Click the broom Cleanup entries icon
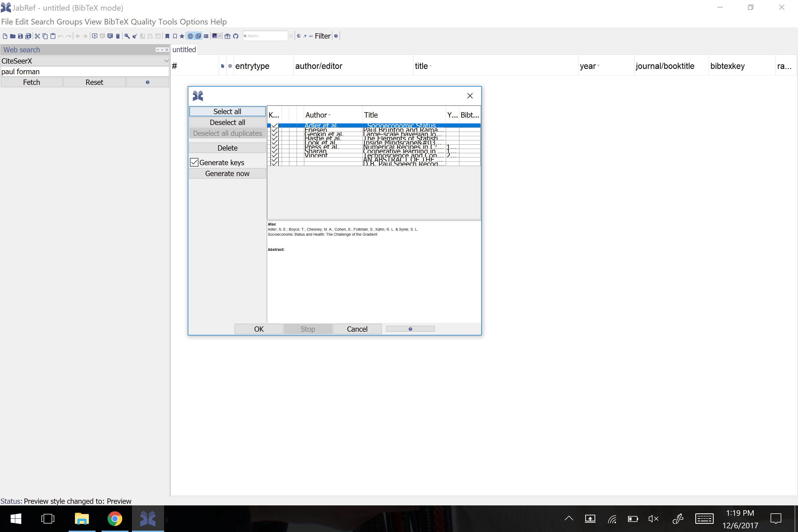This screenshot has width=798, height=532. point(135,36)
